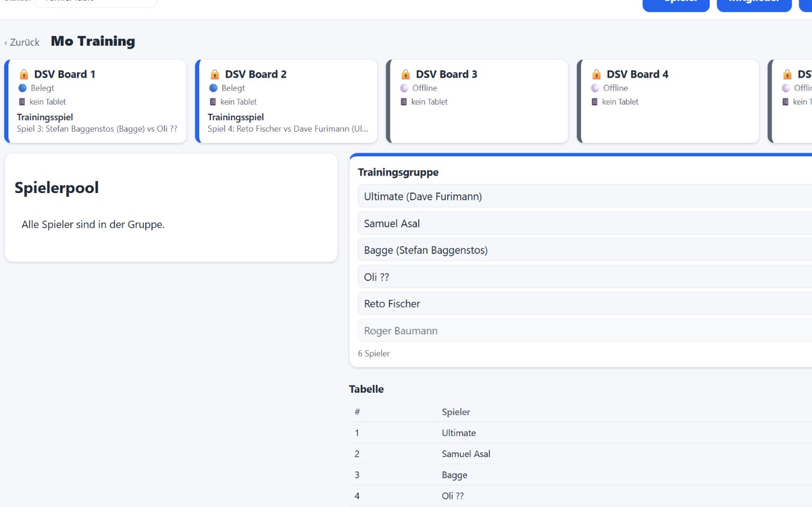This screenshot has height=507, width=812.
Task: Click the Spielerpool heading
Action: [57, 188]
